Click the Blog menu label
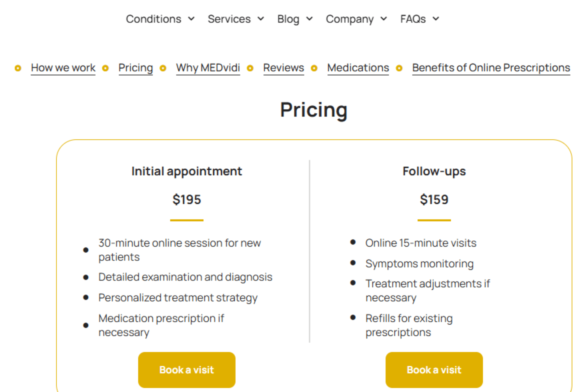Viewport: 575px width, 392px height. [x=288, y=19]
